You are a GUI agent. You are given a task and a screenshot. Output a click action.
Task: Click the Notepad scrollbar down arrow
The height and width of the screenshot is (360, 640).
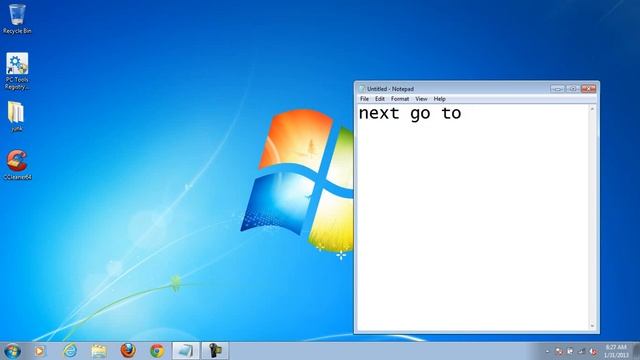pos(592,326)
